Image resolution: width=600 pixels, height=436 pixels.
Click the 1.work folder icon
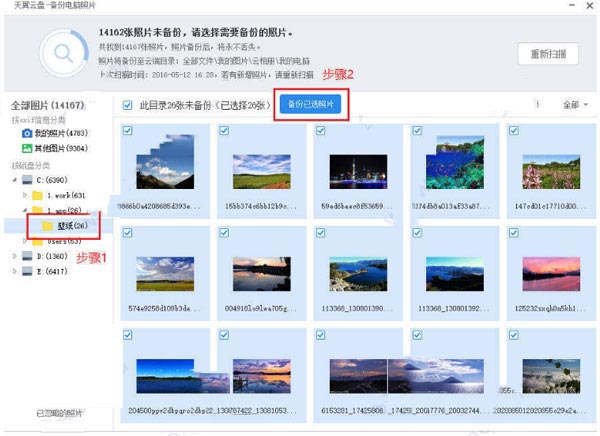[38, 196]
